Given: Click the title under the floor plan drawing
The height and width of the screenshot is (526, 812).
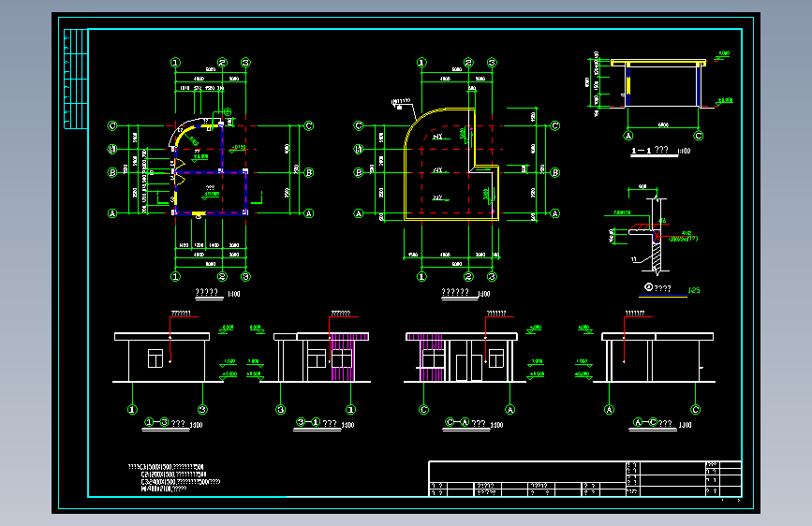Looking at the screenshot, I should pyautogui.click(x=207, y=293).
